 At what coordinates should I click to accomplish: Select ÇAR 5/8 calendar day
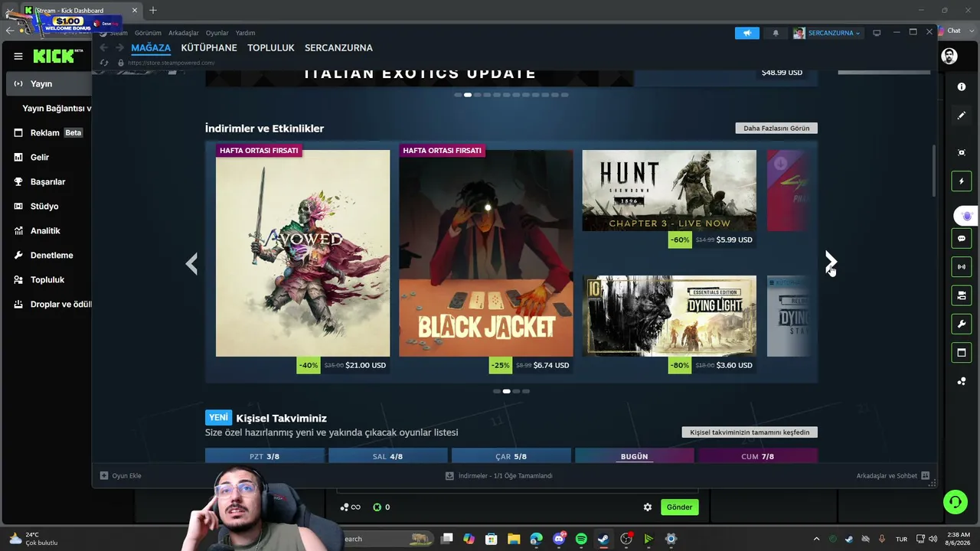[x=511, y=456]
